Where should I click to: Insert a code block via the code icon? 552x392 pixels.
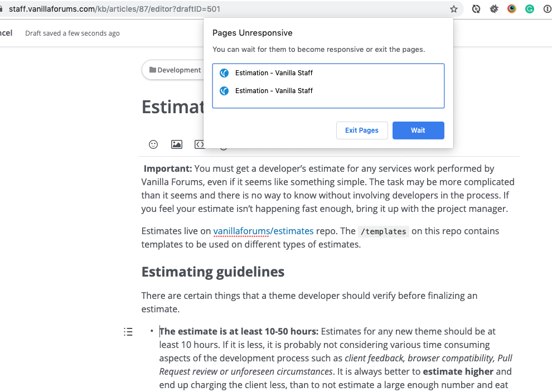point(200,144)
